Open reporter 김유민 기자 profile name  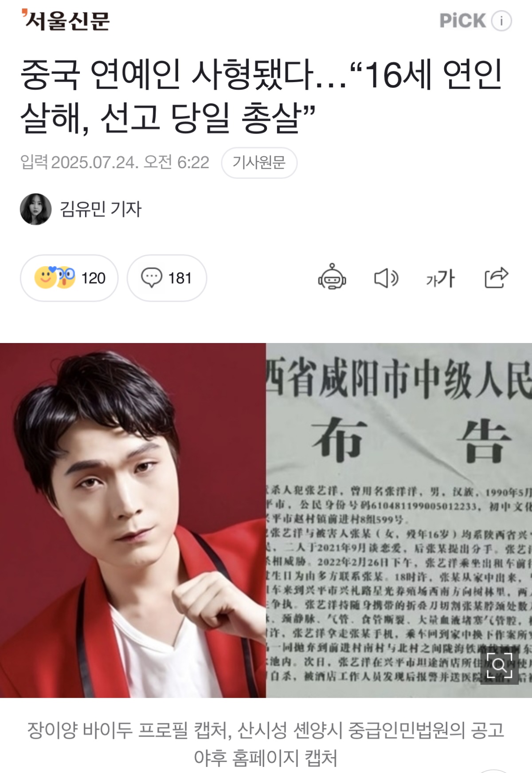click(x=101, y=209)
